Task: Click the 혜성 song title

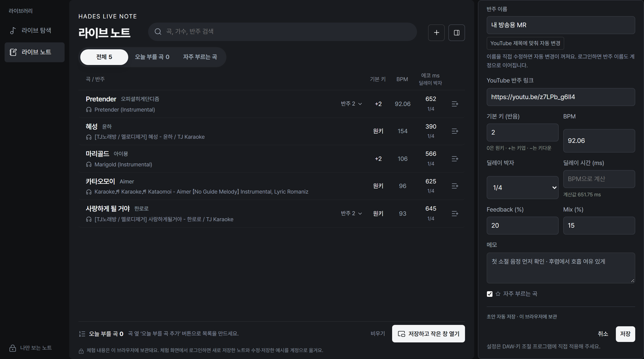Action: (92, 127)
